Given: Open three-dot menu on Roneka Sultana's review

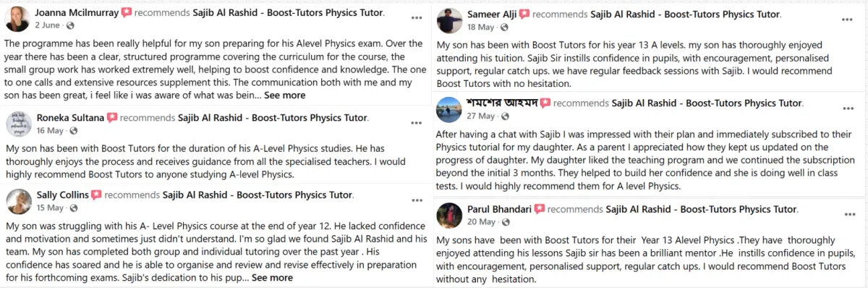Looking at the screenshot, I should 417,123.
